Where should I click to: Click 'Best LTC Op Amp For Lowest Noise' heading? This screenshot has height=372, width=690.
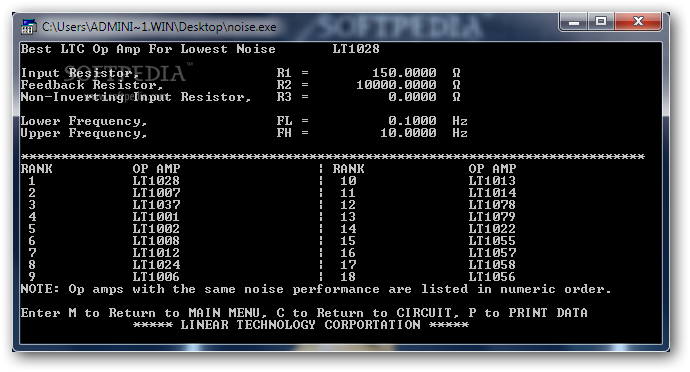148,49
